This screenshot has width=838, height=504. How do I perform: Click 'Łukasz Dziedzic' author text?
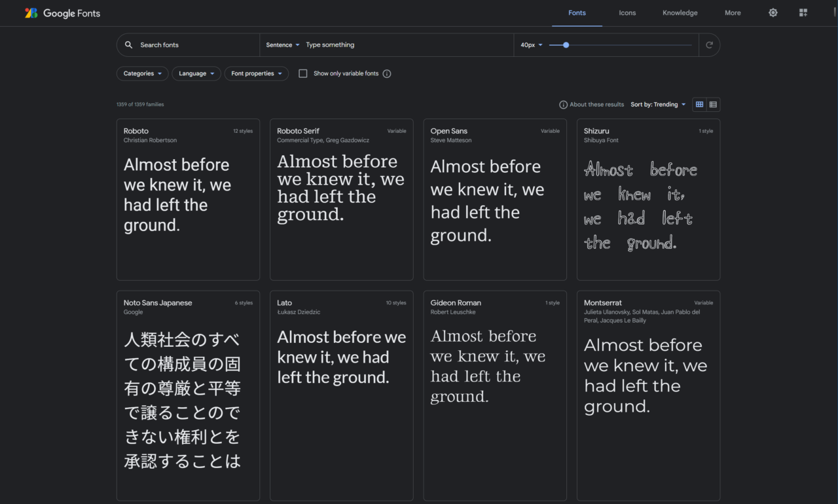click(x=299, y=312)
